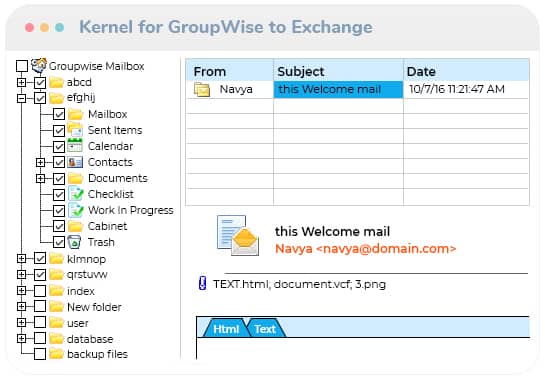Click the backup files folder icon

(x=56, y=354)
